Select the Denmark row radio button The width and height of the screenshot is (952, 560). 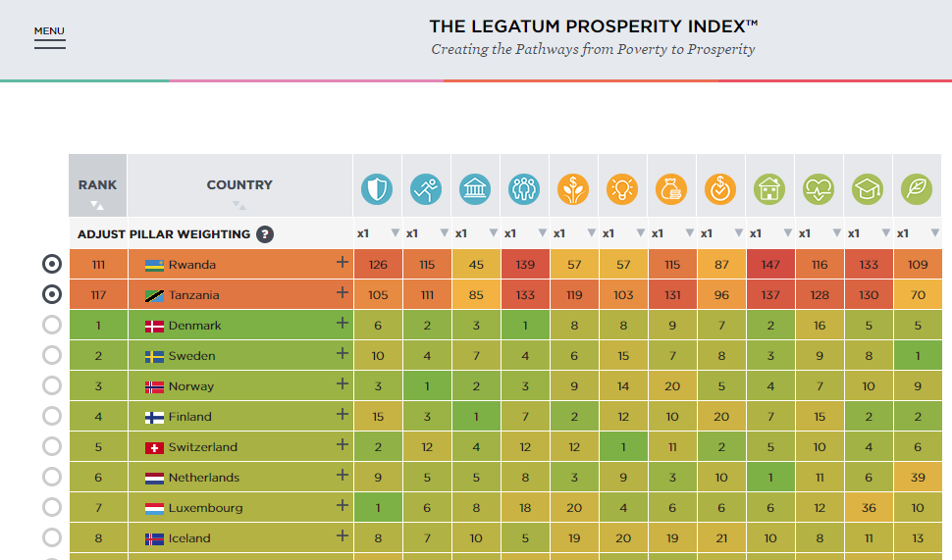click(x=52, y=326)
